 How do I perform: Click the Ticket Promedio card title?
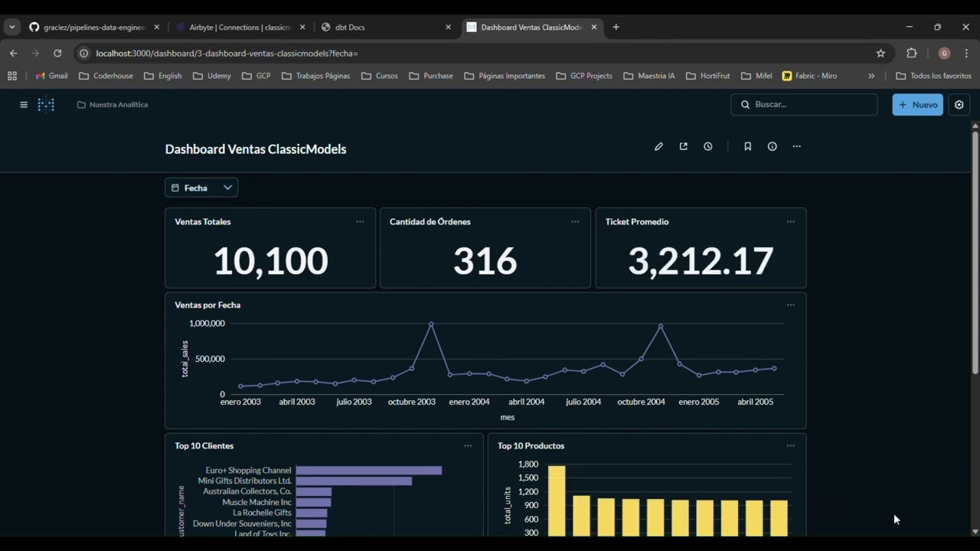(x=637, y=222)
